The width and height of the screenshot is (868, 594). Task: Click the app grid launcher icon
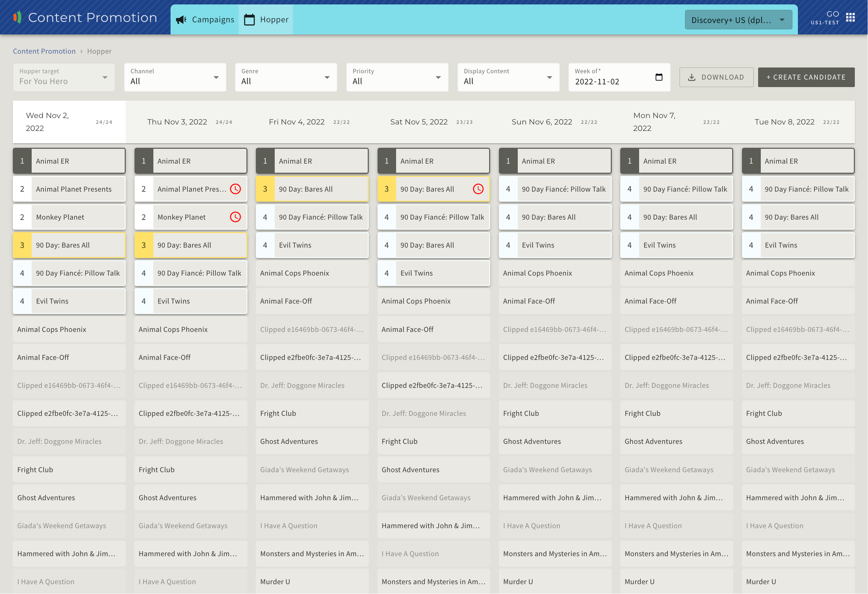point(850,17)
